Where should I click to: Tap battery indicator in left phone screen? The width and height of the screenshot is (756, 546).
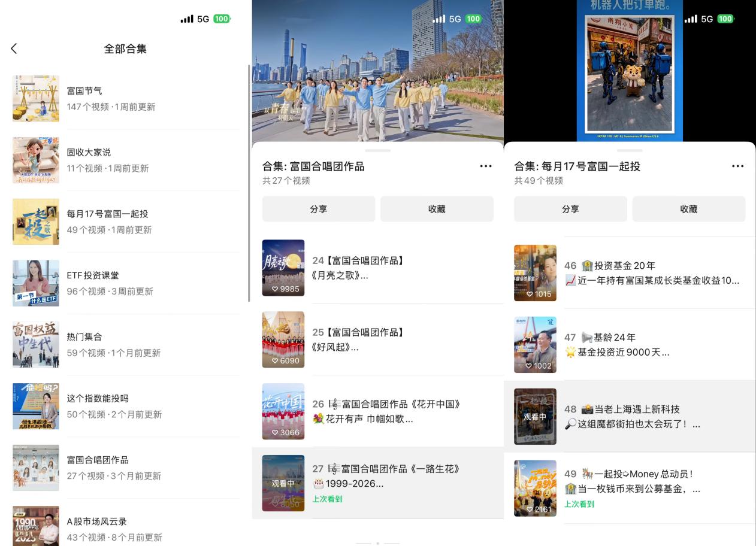(222, 19)
